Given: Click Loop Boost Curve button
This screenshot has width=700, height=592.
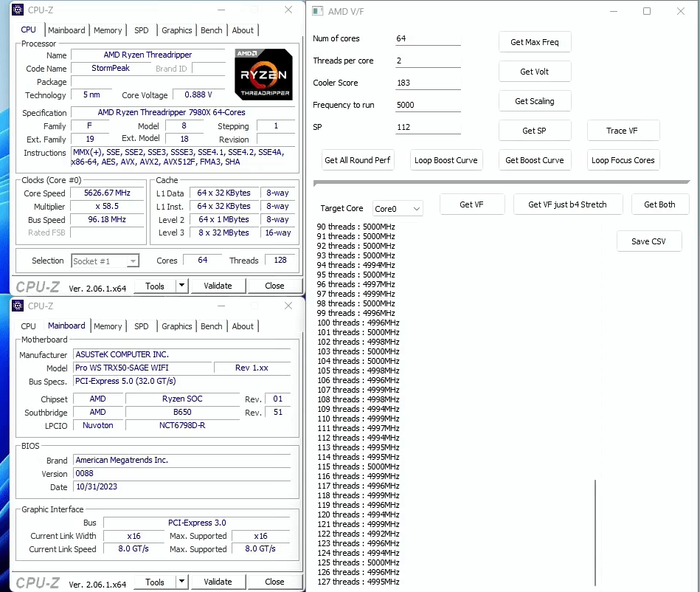Looking at the screenshot, I should pyautogui.click(x=446, y=160).
